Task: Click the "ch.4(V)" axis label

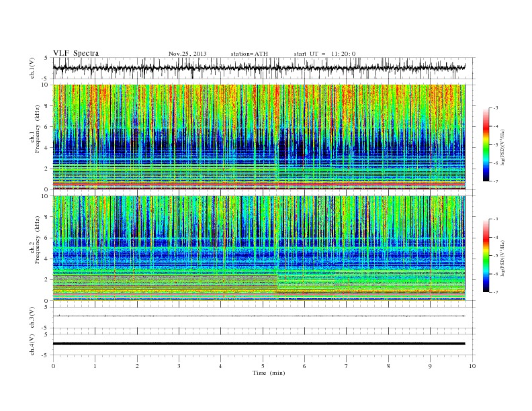Action: [32, 345]
